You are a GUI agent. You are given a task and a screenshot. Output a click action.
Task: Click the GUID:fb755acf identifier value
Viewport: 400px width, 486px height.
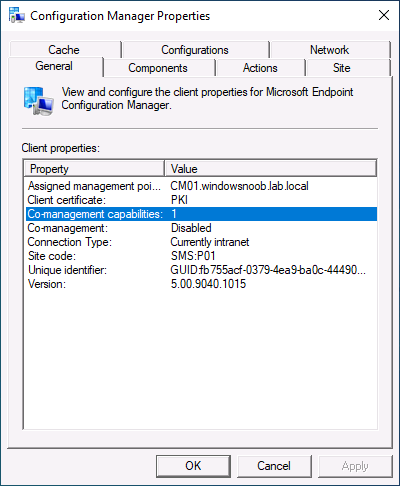coord(268,270)
